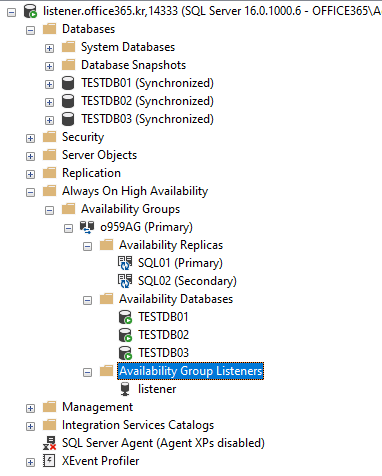Select the 'Database Snapshots' label
This screenshot has height=476, width=382.
pos(133,65)
